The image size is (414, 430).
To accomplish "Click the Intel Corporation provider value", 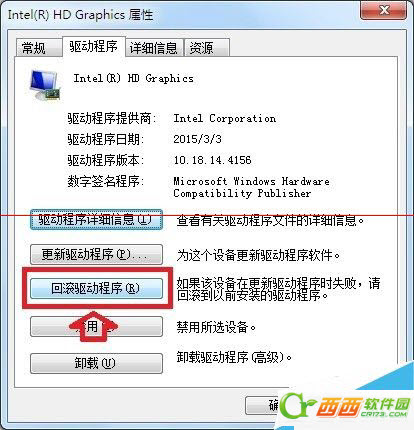I will (225, 118).
